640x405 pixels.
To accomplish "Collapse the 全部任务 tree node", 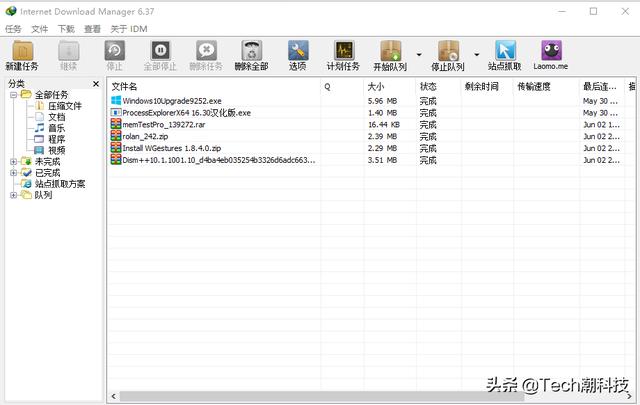I will 13,95.
